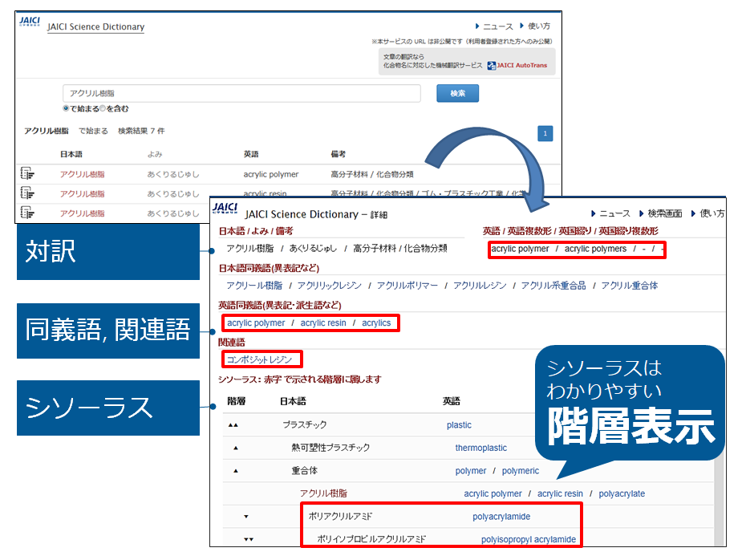Open the polyisopropyl acrylamide thesaurus link
Screen dimensions: 746x560
tap(529, 539)
